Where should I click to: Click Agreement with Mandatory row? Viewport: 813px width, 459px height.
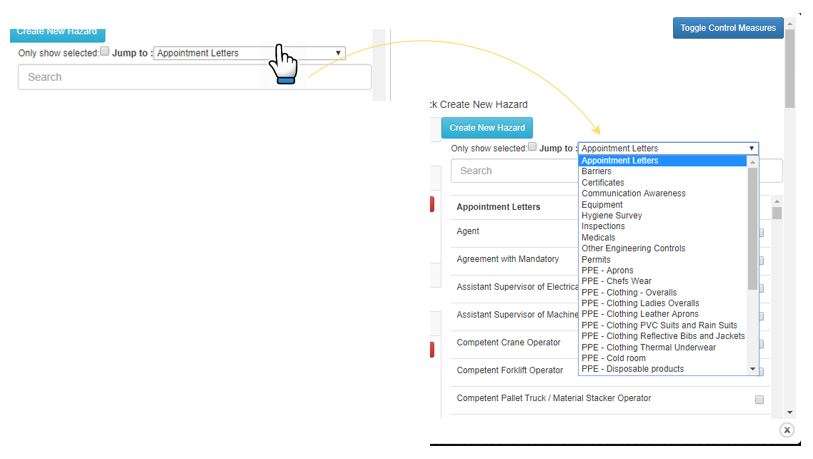point(508,259)
